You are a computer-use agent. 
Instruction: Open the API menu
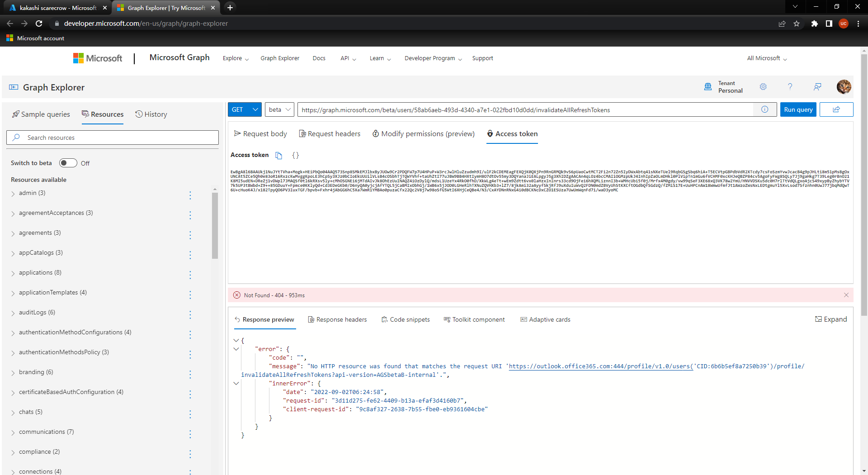348,58
